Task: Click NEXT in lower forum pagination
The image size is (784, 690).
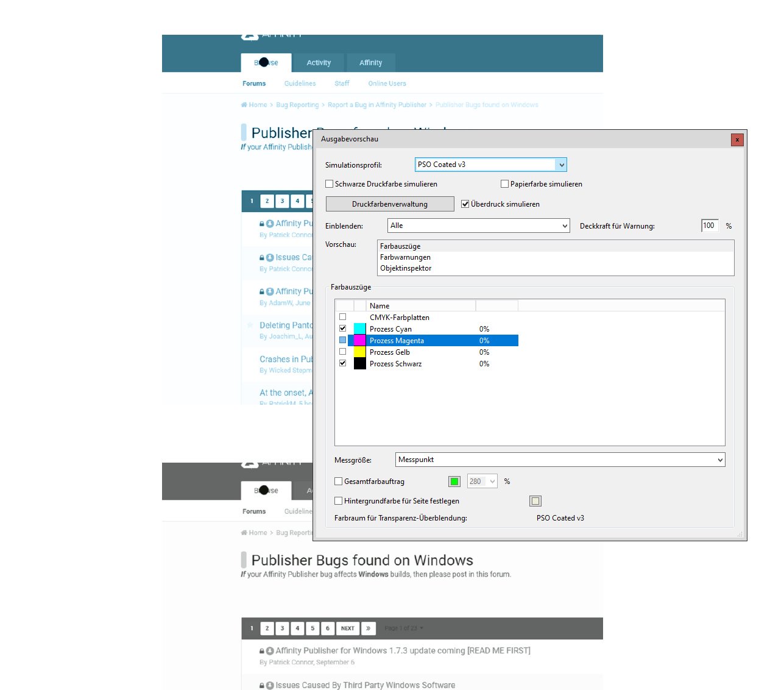Action: coord(347,628)
